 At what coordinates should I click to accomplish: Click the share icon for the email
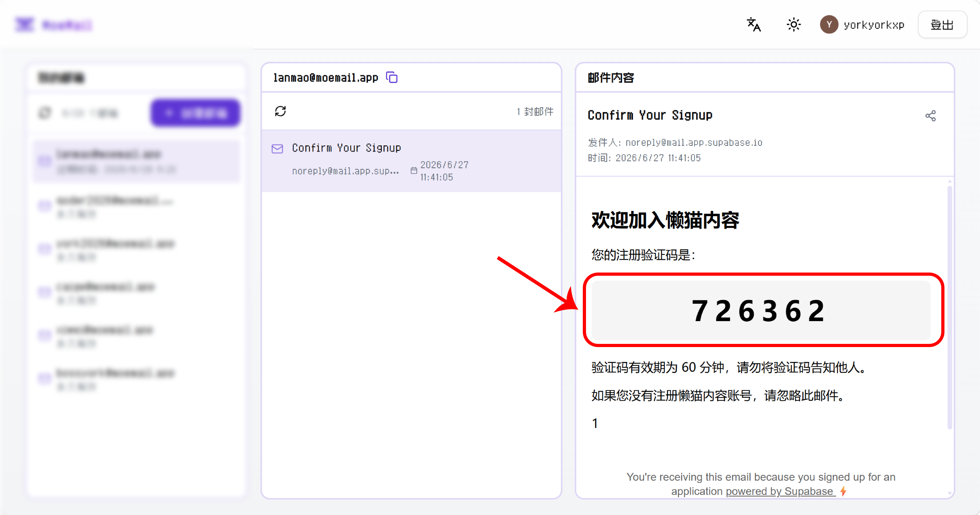click(931, 116)
